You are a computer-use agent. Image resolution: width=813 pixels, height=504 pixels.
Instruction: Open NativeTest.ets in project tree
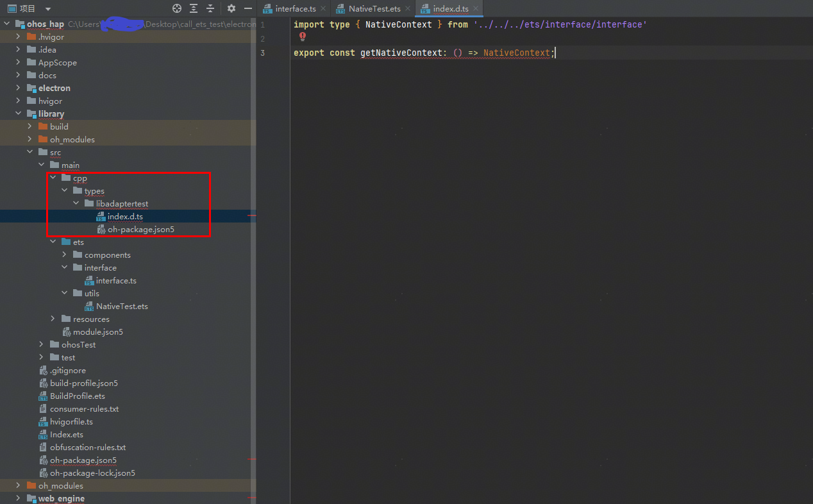[x=122, y=307]
